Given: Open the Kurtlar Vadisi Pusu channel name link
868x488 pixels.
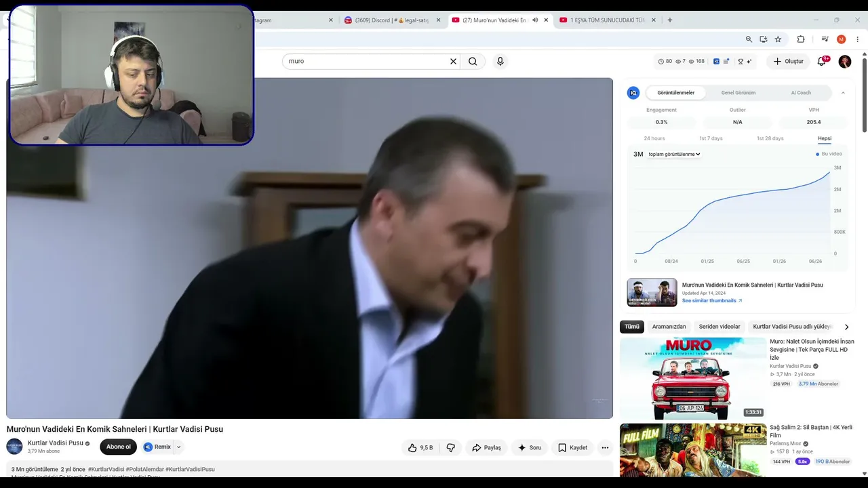Looking at the screenshot, I should pos(56,443).
